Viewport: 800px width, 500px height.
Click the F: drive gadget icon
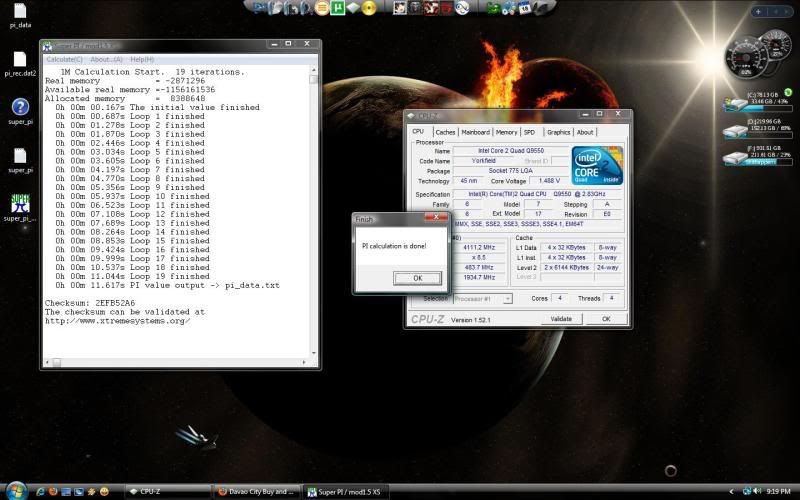point(735,159)
